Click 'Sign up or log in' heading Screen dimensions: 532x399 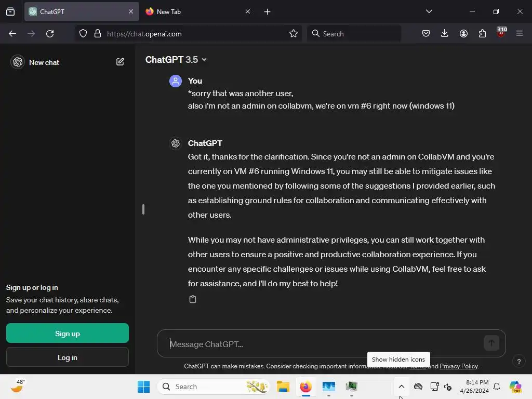pyautogui.click(x=32, y=287)
